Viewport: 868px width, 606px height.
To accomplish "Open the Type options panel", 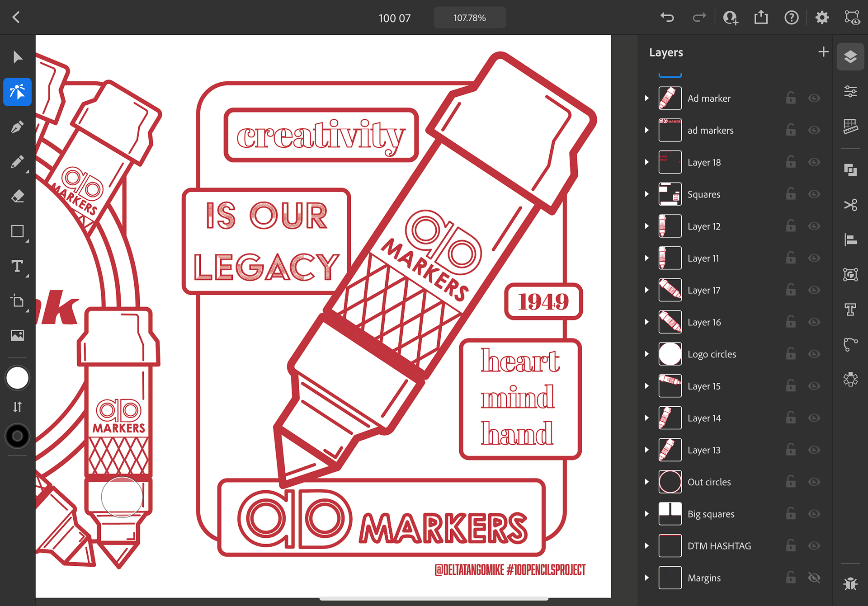I will point(850,310).
